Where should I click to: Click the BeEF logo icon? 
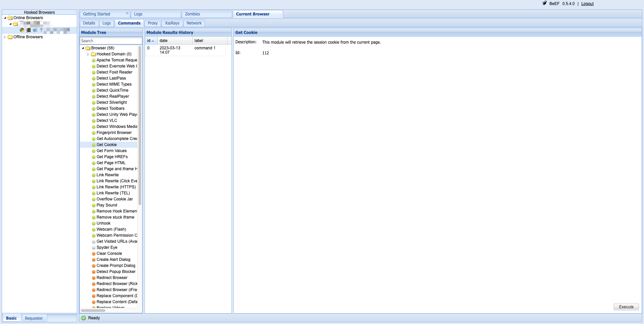click(545, 3)
